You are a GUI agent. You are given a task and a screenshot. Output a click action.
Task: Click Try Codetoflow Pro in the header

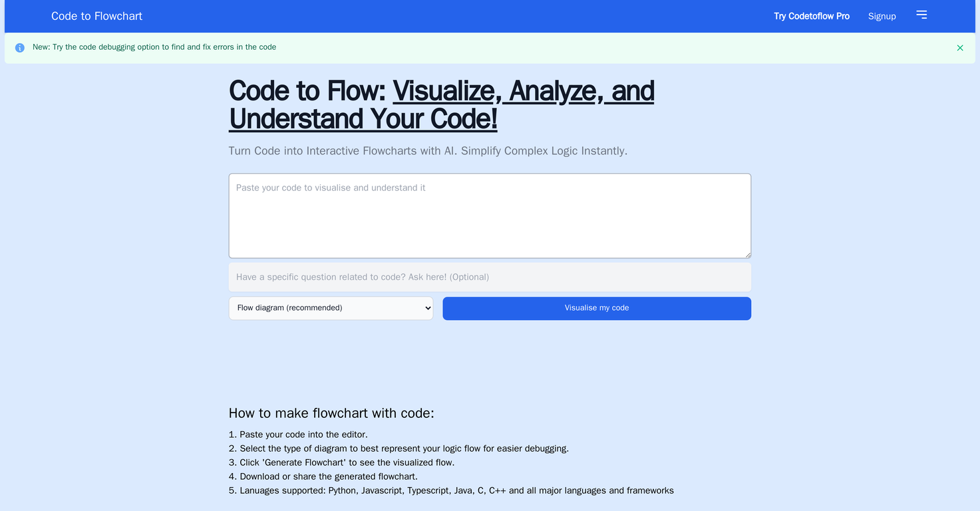pos(811,15)
